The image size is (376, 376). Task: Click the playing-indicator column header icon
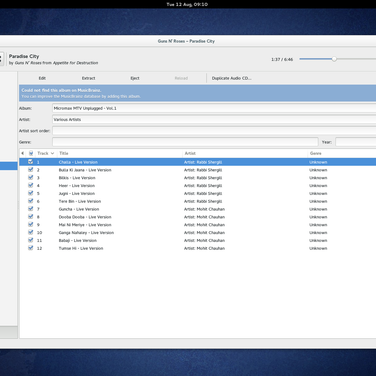[x=23, y=153]
